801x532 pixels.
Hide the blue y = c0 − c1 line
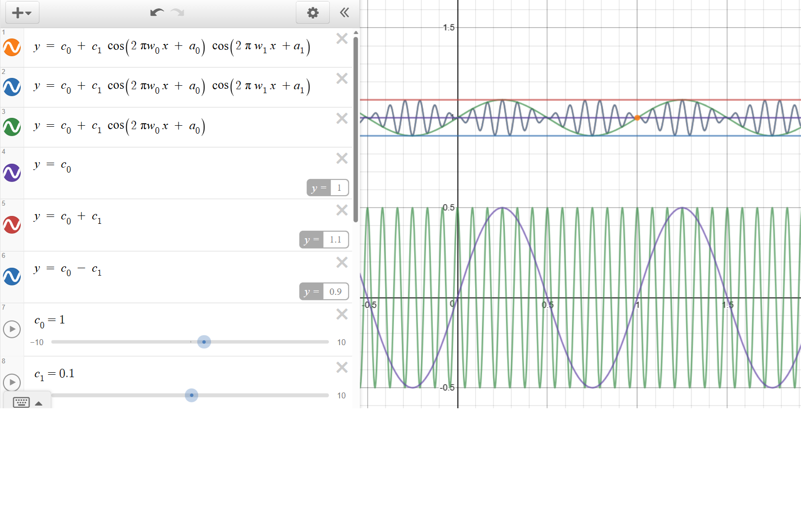click(12, 277)
